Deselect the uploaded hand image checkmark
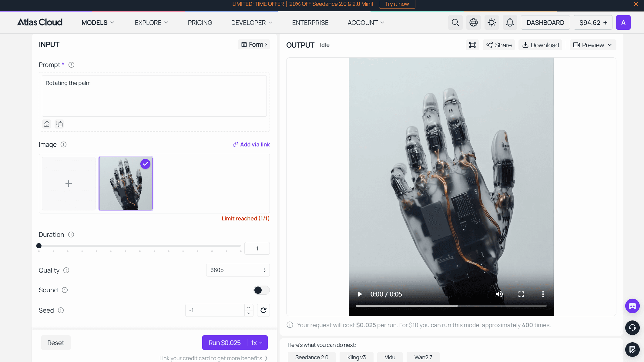The height and width of the screenshot is (362, 644). coord(145,164)
